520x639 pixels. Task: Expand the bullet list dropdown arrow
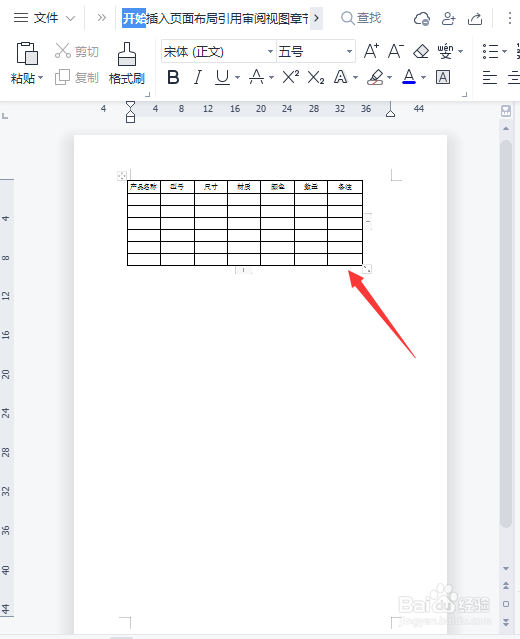[505, 52]
